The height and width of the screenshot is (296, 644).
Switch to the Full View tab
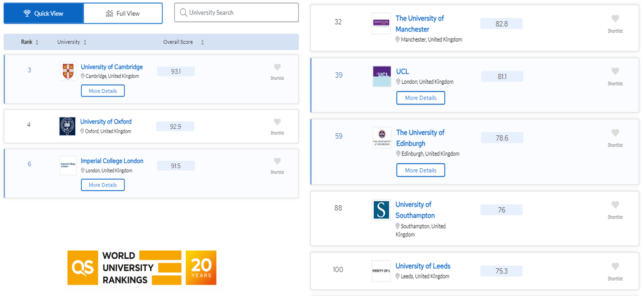[123, 14]
